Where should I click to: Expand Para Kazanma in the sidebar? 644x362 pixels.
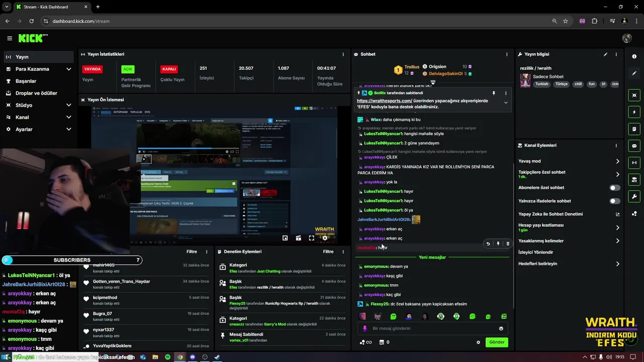pos(38,69)
